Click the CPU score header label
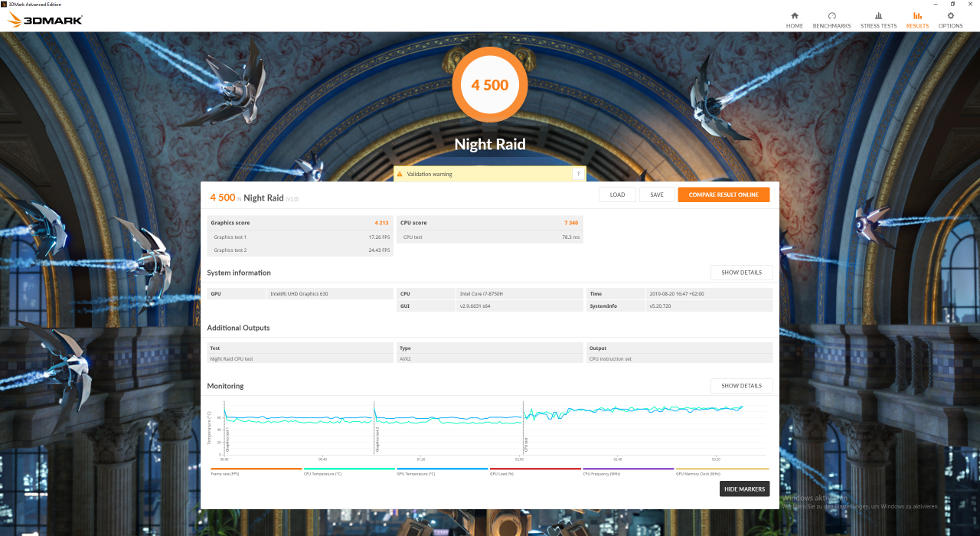 click(413, 223)
